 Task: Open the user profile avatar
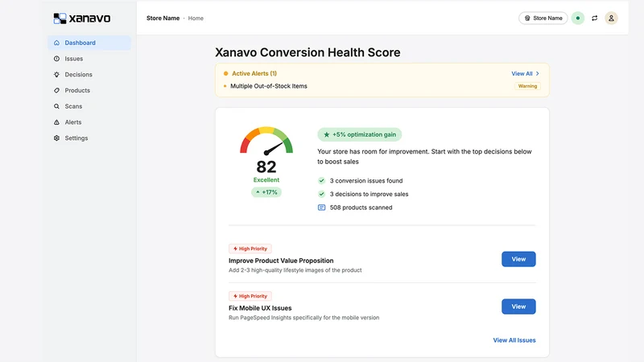coord(611,18)
